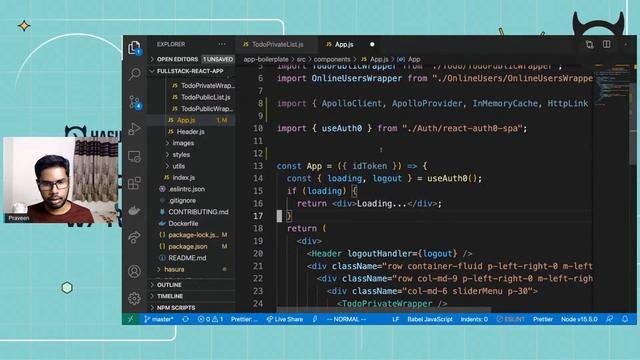Expand the Timeline section
The image size is (640, 360).
coord(192,296)
